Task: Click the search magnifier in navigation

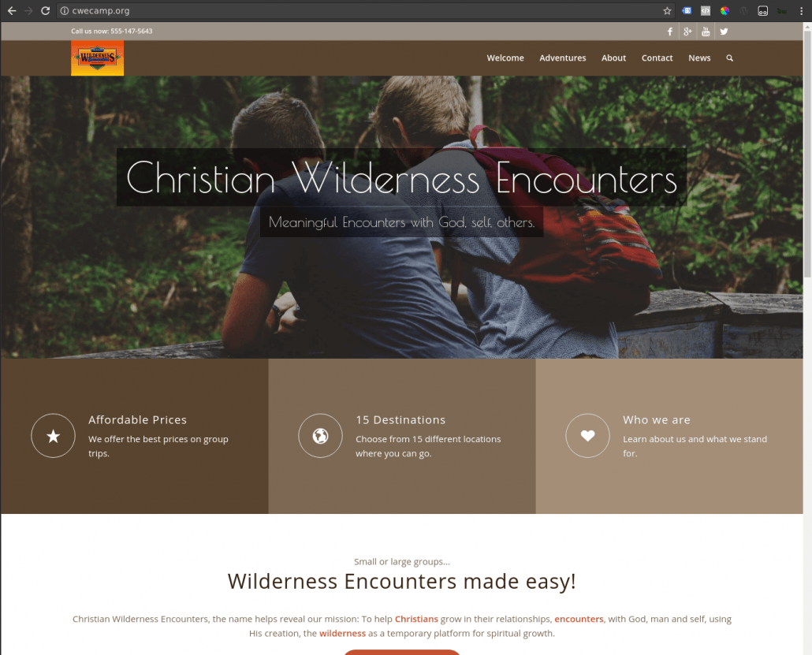Action: (x=730, y=58)
